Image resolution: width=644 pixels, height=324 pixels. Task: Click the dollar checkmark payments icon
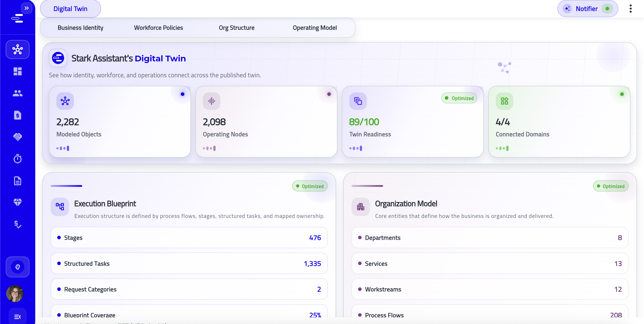point(17,224)
